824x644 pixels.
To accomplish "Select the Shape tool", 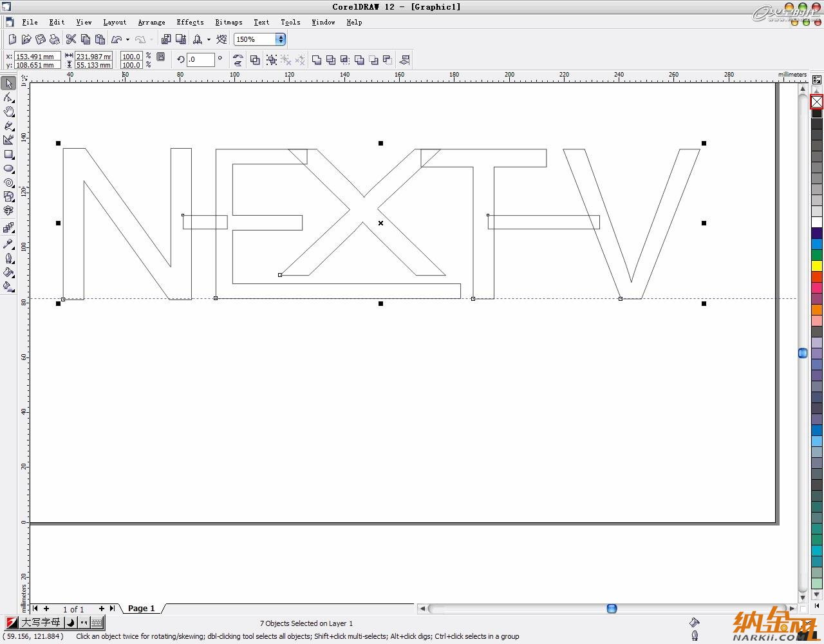I will [8, 98].
